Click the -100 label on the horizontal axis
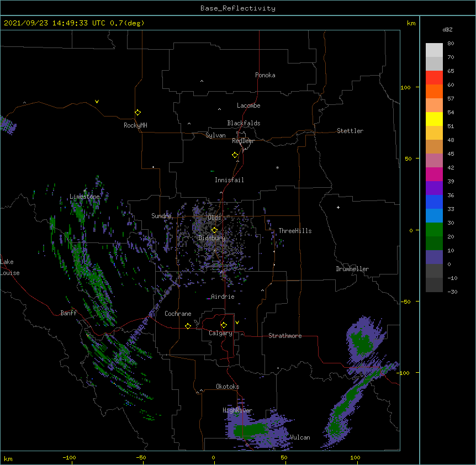 tap(69, 457)
